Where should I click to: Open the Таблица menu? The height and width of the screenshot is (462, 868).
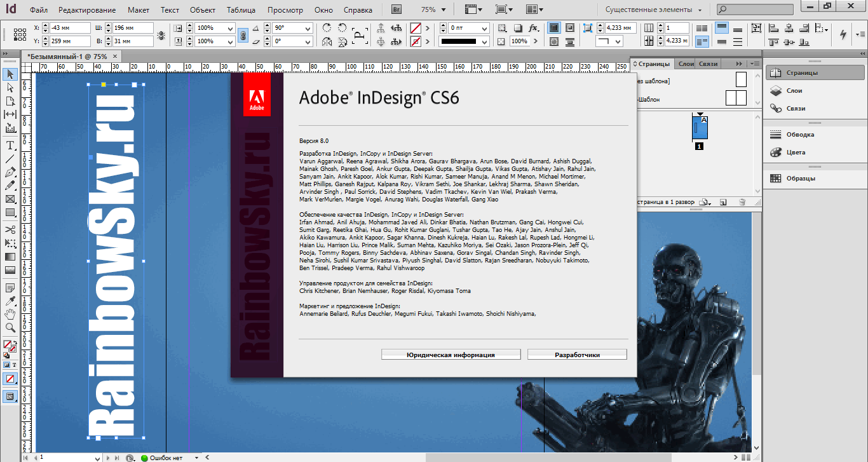coord(241,10)
